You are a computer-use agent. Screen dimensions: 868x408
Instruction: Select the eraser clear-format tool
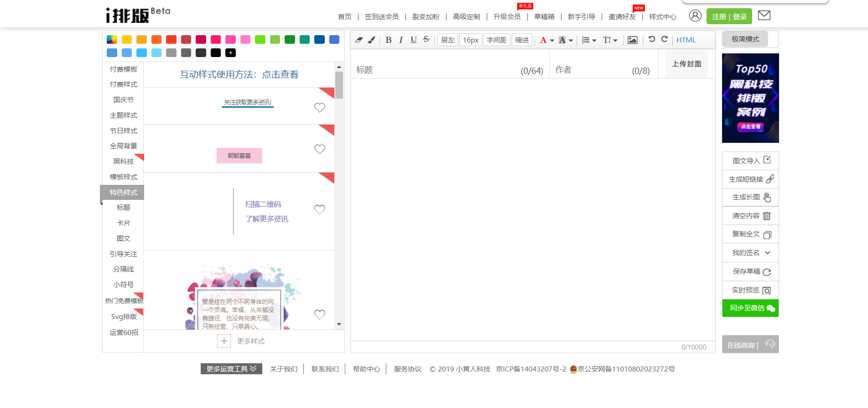click(359, 40)
